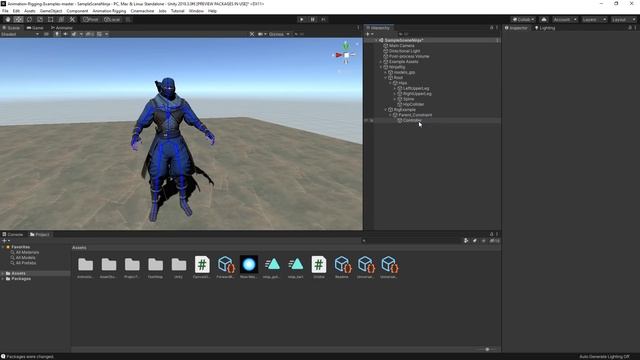The image size is (640, 360).
Task: Open the Shaded draw mode dropdown
Action: (x=20, y=34)
